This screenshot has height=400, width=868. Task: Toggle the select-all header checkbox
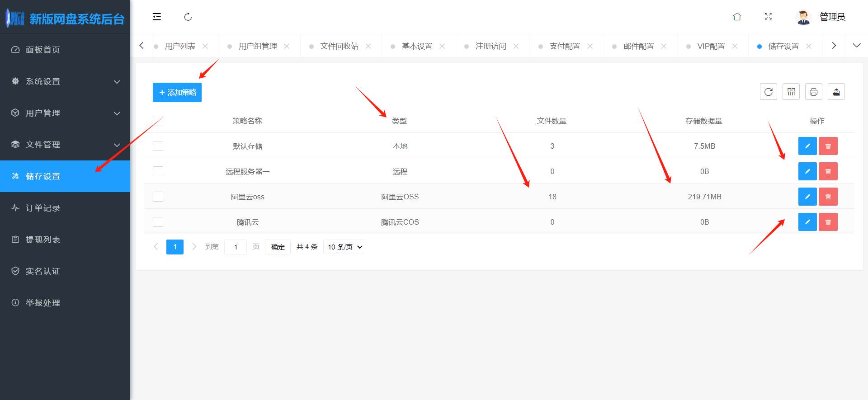[158, 121]
